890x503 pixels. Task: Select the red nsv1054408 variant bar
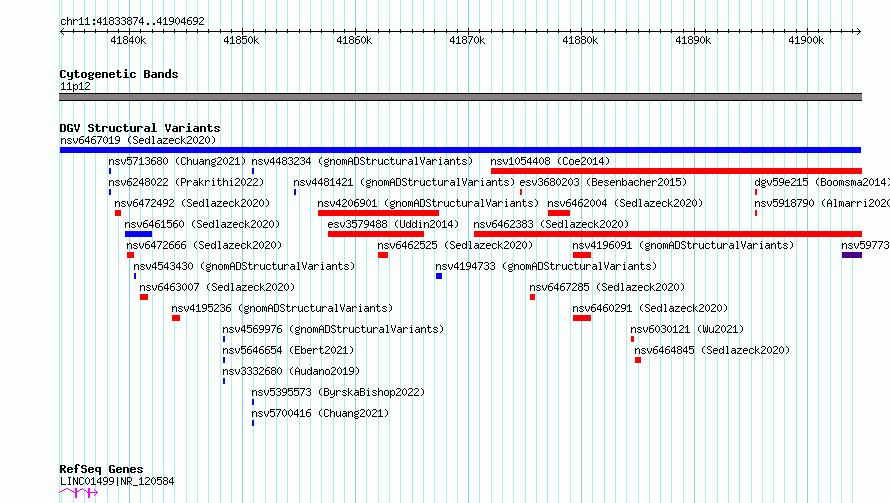pos(676,171)
